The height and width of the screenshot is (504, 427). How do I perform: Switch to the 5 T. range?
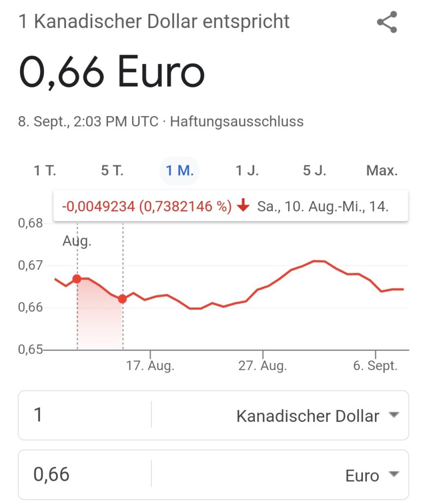tap(112, 170)
